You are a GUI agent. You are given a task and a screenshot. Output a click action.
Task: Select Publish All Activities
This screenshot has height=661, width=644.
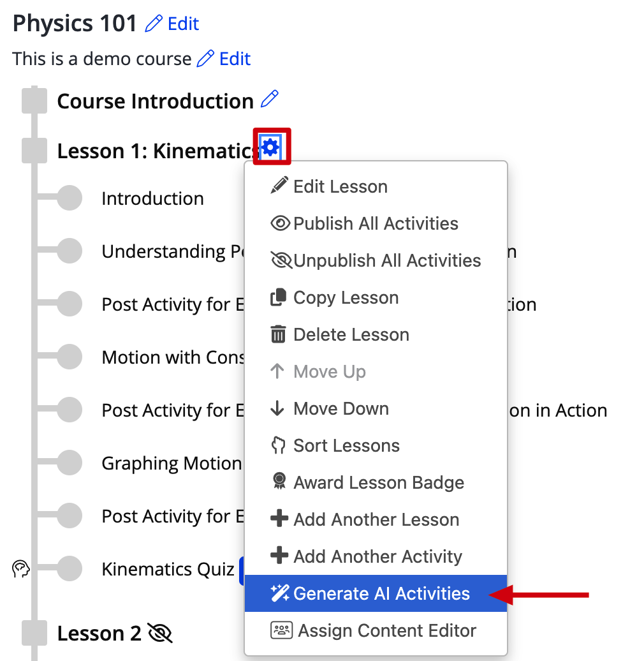tap(376, 223)
